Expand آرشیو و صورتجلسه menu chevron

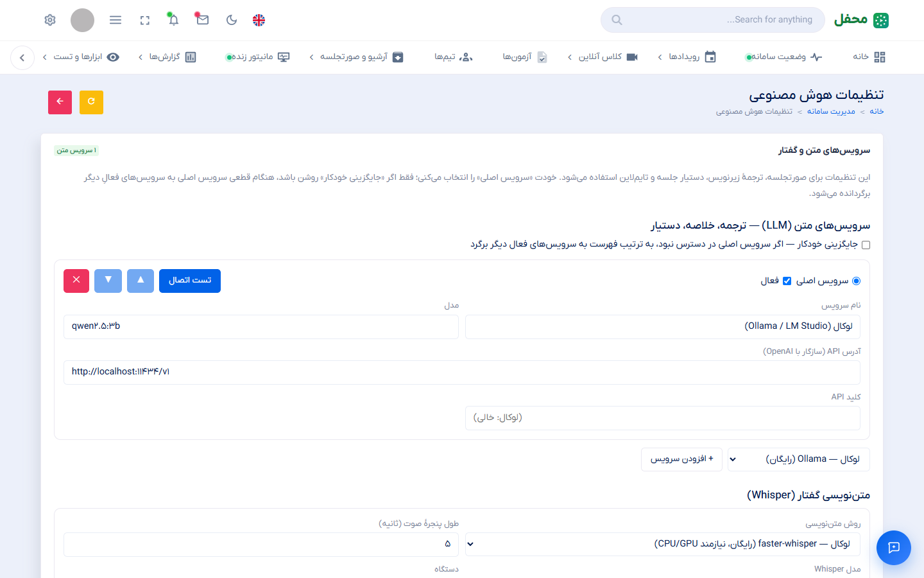click(x=311, y=57)
